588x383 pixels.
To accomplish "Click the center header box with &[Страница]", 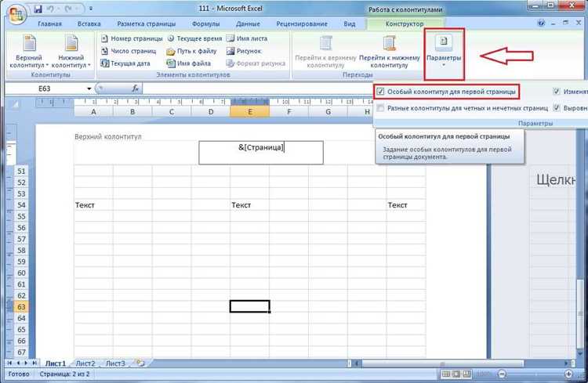I will click(x=261, y=153).
